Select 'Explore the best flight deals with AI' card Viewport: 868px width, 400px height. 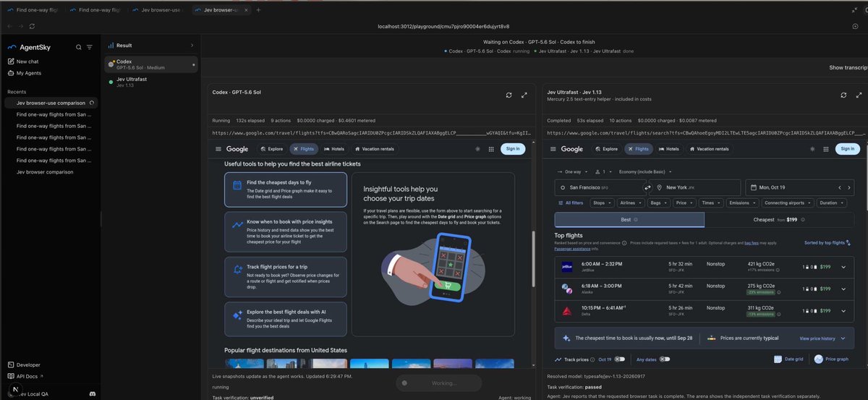[x=285, y=319]
